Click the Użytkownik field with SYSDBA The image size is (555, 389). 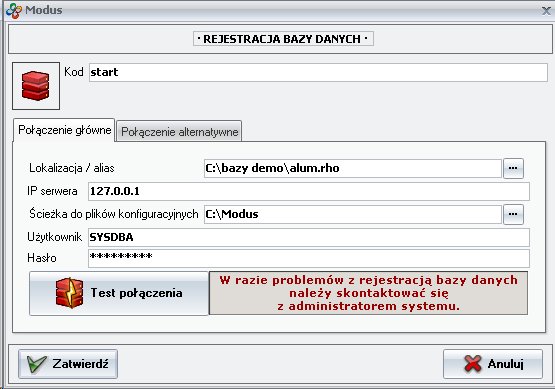309,238
